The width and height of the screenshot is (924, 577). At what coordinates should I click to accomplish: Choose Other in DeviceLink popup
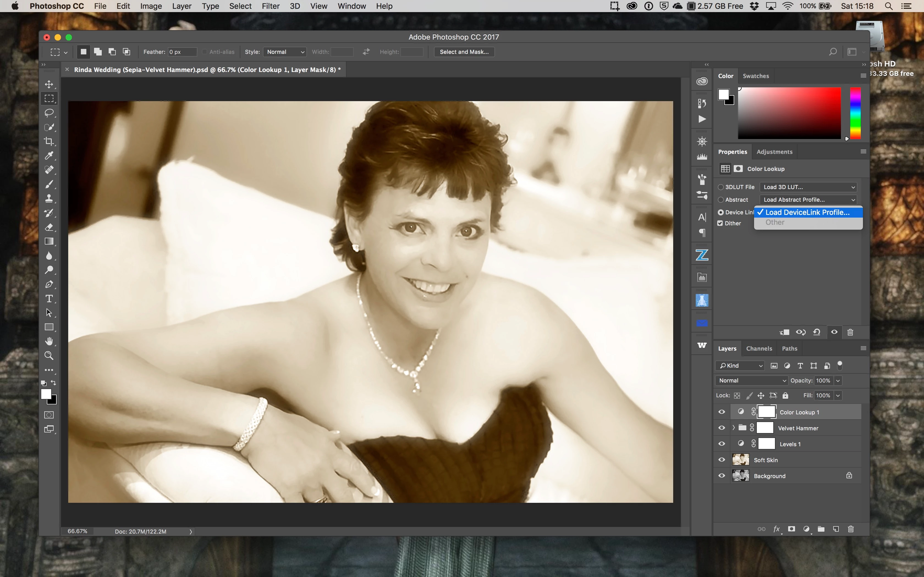coord(775,223)
